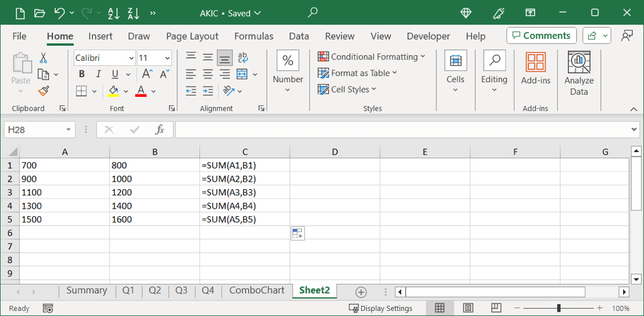Screen dimensions: 644x316
Task: Select Bottom Align
Action: coord(225,58)
